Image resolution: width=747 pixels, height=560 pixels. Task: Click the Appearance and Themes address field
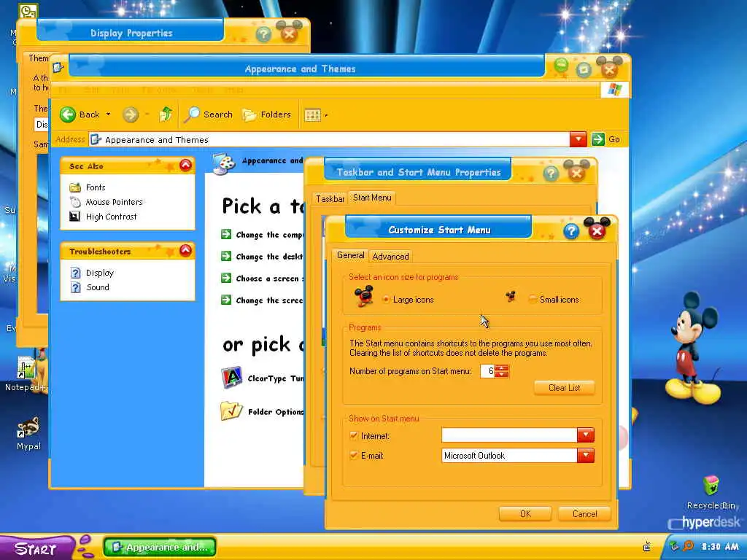pyautogui.click(x=329, y=139)
